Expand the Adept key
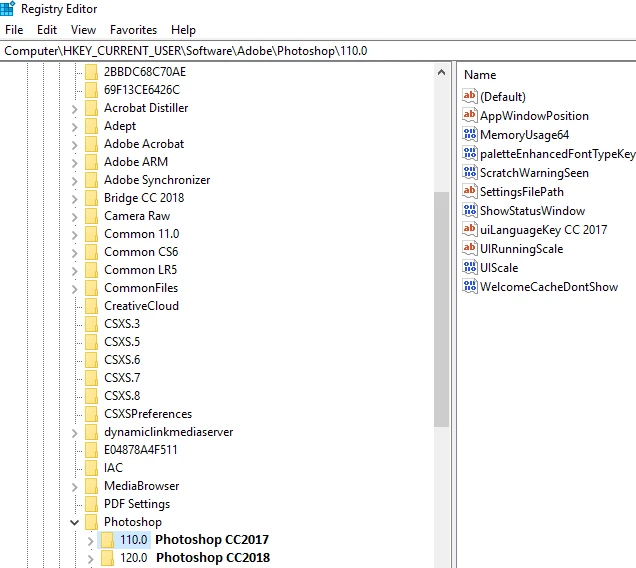 [x=75, y=127]
